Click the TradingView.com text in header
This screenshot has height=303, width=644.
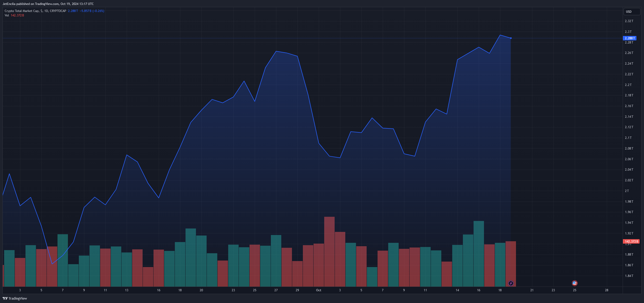[x=47, y=4]
